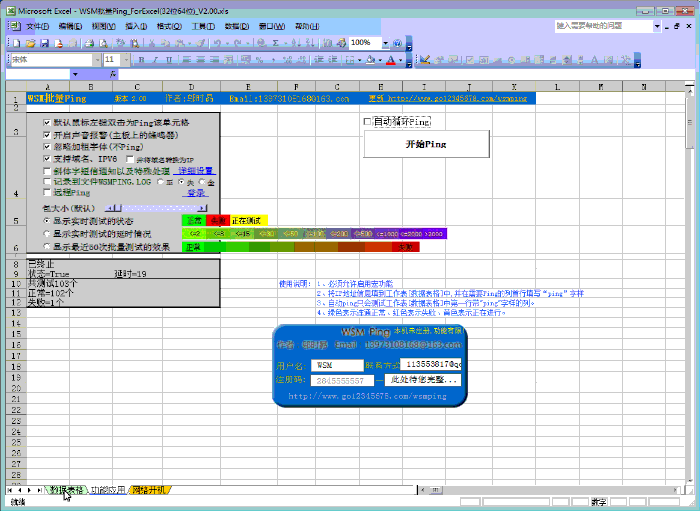The width and height of the screenshot is (700, 511).
Task: Switch to the 数据表格 sheet tab
Action: [66, 490]
